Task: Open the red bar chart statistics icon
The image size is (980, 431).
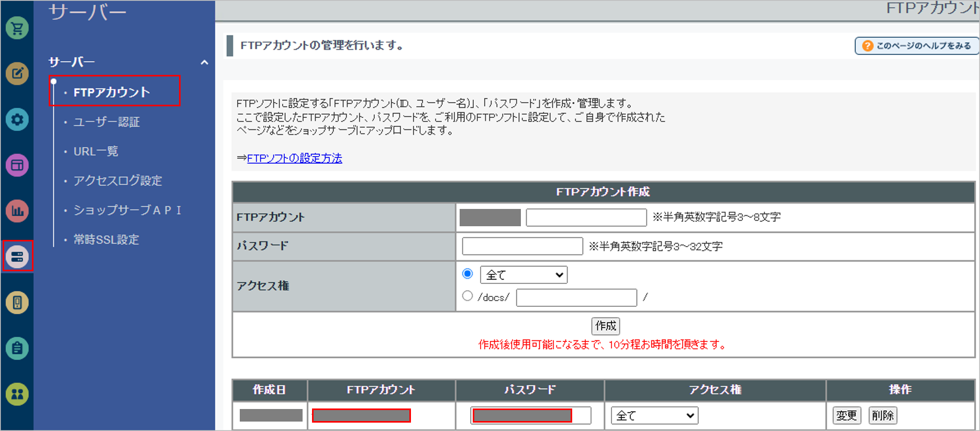Action: (17, 211)
